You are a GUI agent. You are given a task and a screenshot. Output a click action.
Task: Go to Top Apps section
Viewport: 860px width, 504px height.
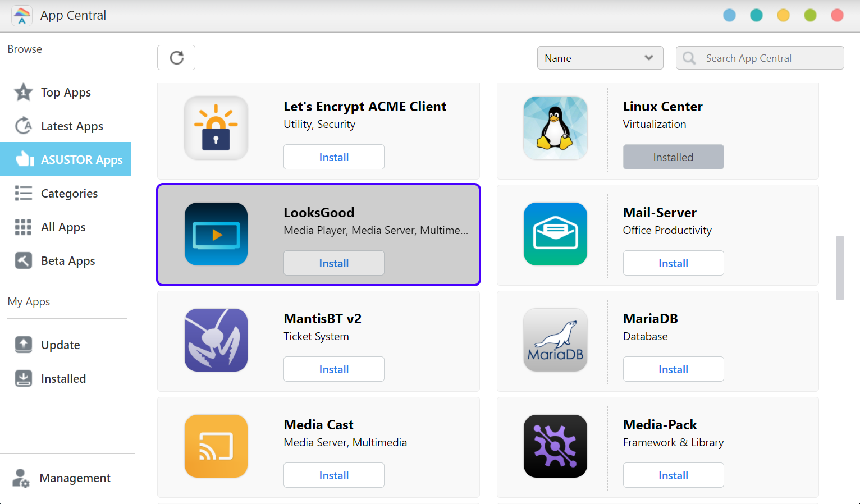(66, 92)
